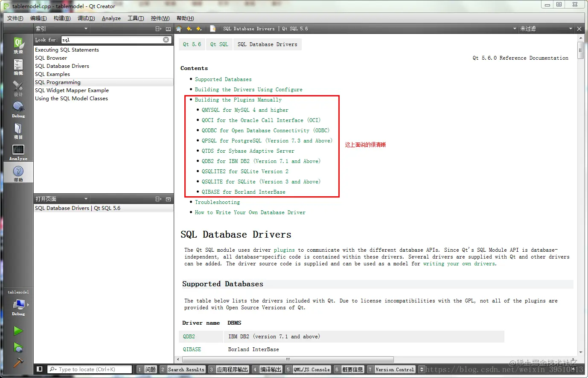Image resolution: width=588 pixels, height=378 pixels.
Task: Open the 概要信息 pane
Action: click(349, 369)
